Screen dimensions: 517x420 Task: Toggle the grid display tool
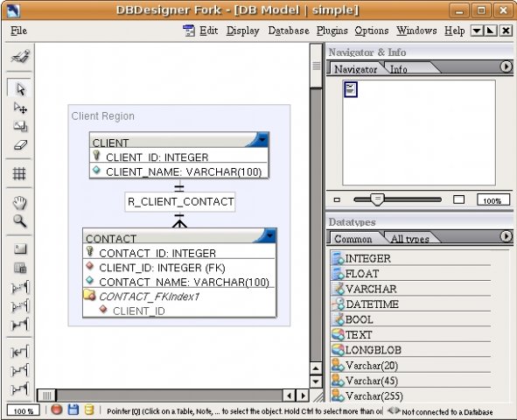pyautogui.click(x=19, y=173)
